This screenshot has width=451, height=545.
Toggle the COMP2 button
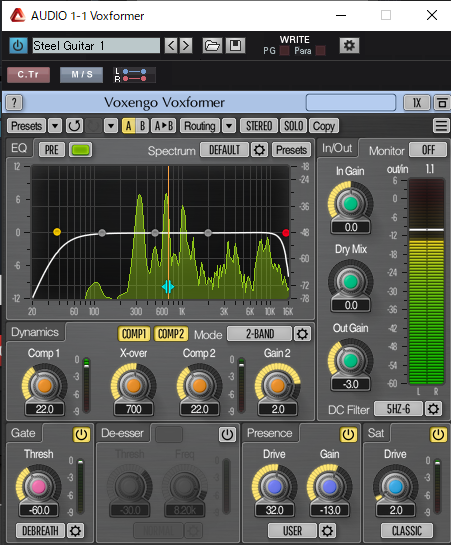[171, 334]
